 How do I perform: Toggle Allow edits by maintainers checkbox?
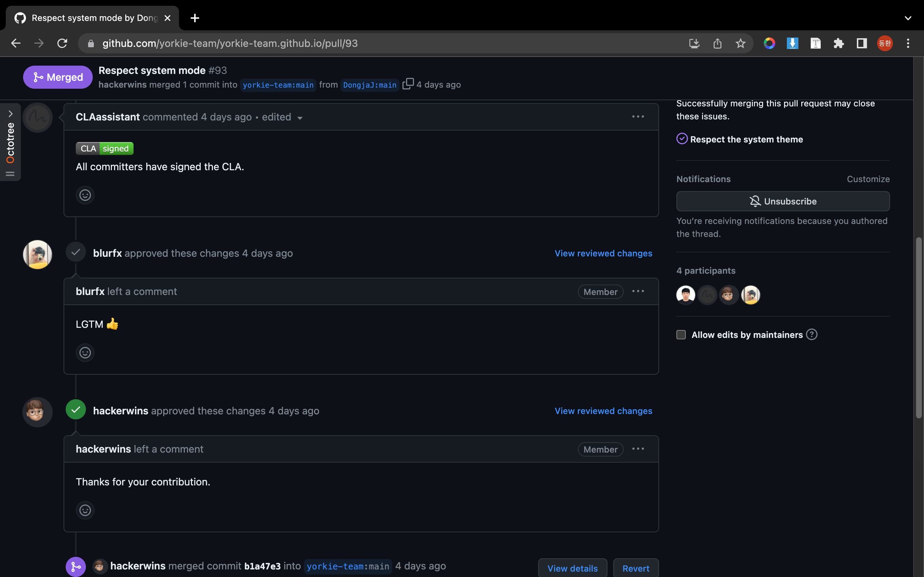pyautogui.click(x=681, y=335)
